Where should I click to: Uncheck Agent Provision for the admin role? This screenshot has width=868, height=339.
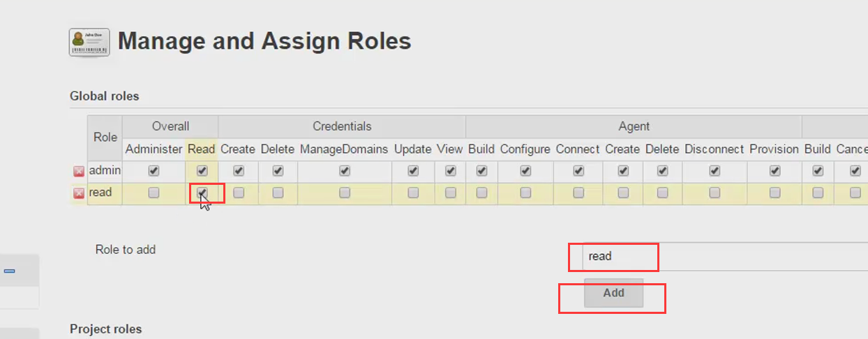pos(775,171)
